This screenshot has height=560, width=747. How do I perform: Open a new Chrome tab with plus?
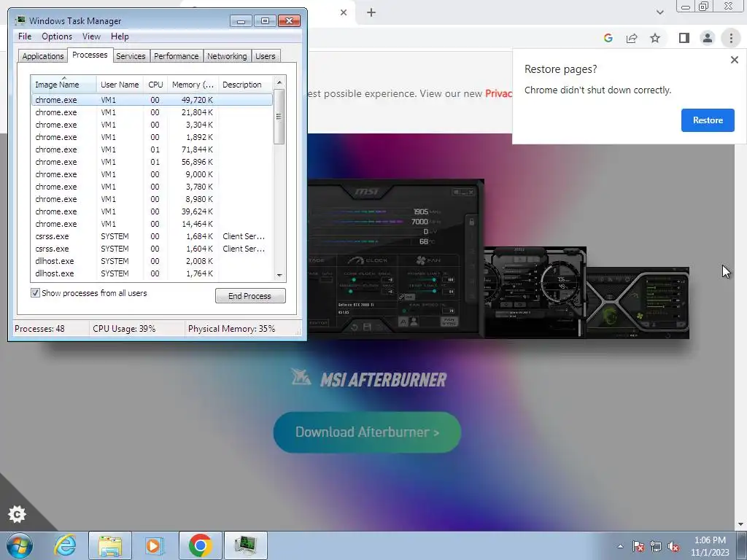click(x=371, y=12)
